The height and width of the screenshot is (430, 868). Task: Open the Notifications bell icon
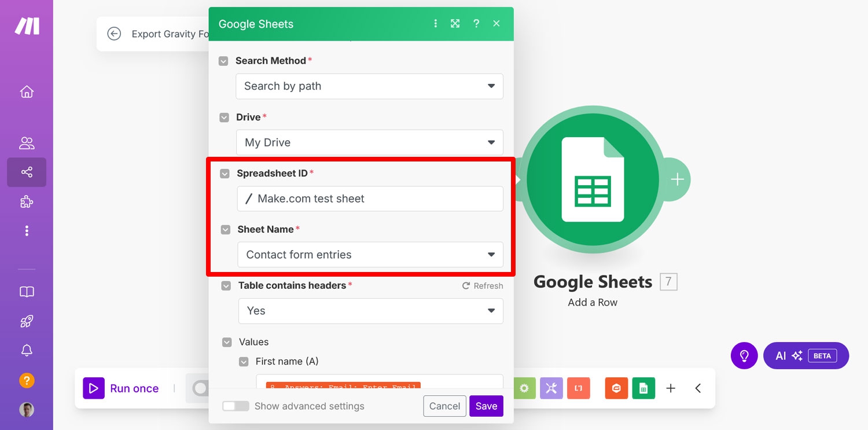(x=27, y=351)
